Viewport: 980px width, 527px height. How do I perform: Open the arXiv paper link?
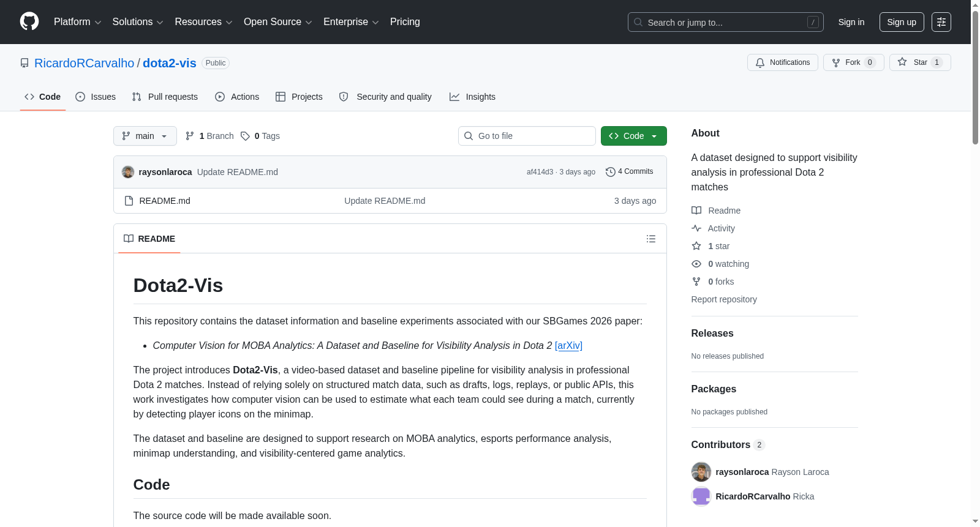(x=568, y=346)
